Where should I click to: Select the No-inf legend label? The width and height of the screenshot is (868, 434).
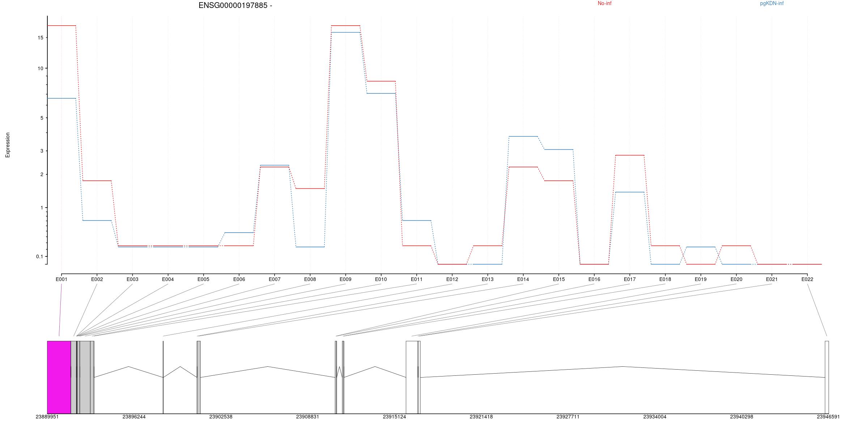click(x=604, y=3)
